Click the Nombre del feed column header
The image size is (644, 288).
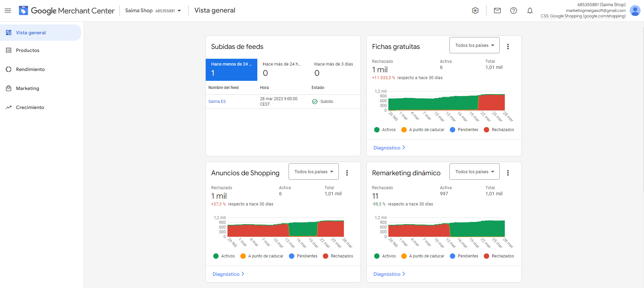click(x=223, y=88)
